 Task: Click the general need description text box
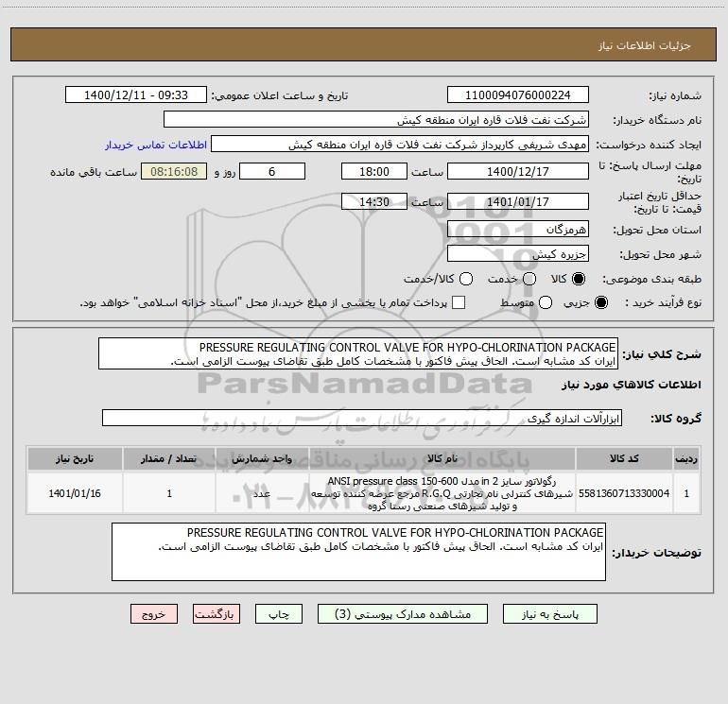(358, 353)
